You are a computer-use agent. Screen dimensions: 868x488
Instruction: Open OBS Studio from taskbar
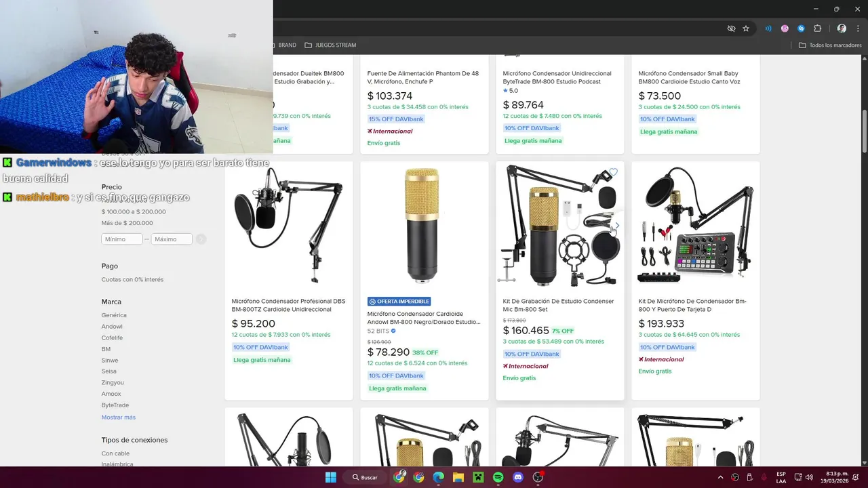click(x=538, y=477)
